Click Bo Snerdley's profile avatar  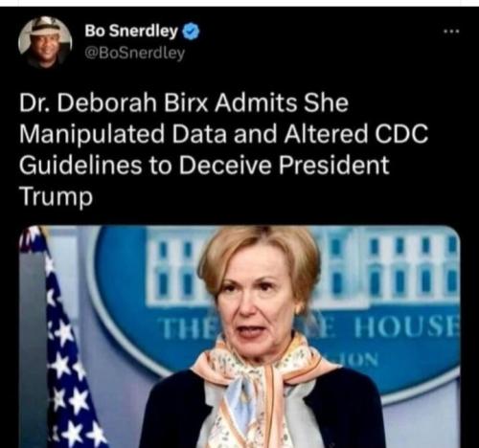tap(45, 42)
